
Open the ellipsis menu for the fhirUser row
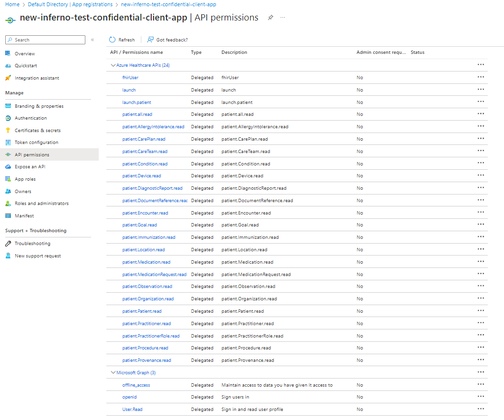(x=481, y=77)
